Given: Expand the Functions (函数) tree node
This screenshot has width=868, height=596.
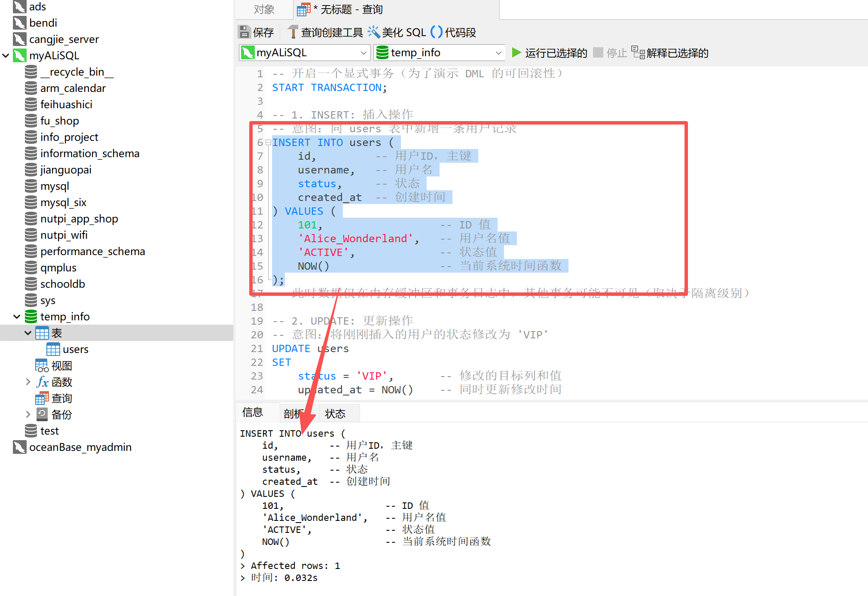Looking at the screenshot, I should [28, 382].
